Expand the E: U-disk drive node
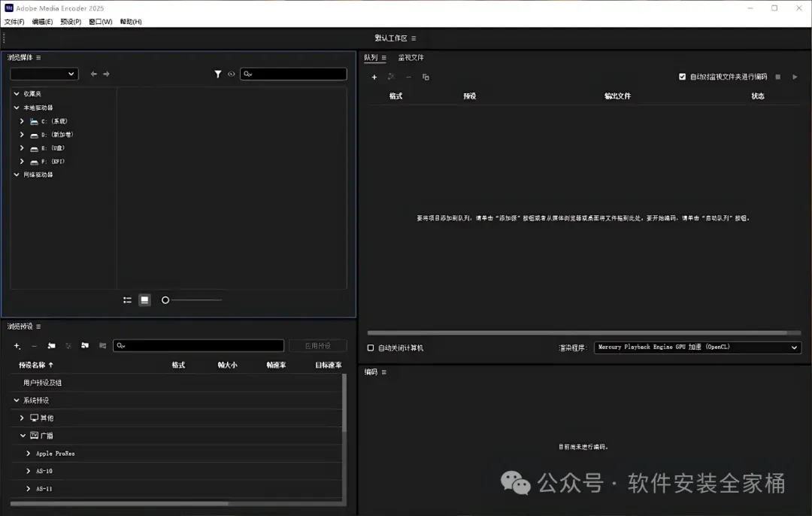The height and width of the screenshot is (516, 812). pyautogui.click(x=22, y=147)
